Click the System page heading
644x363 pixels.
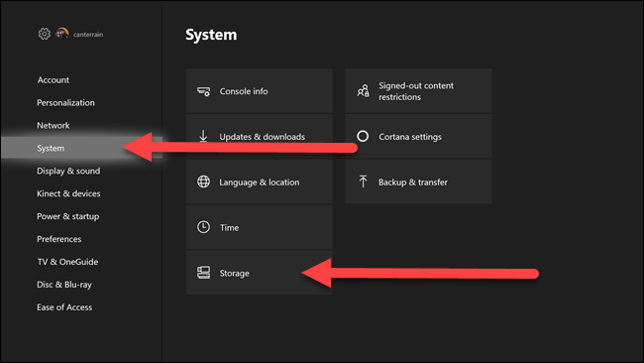click(211, 35)
